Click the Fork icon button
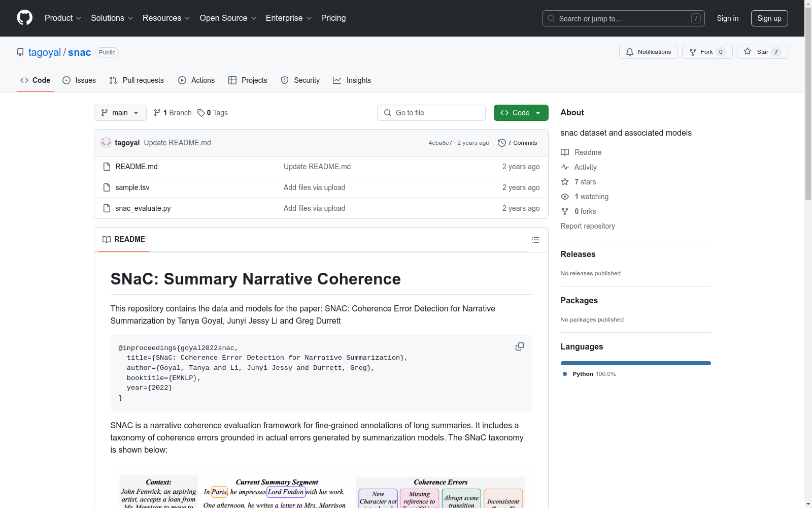Screen dimensions: 812x508 click(x=693, y=52)
